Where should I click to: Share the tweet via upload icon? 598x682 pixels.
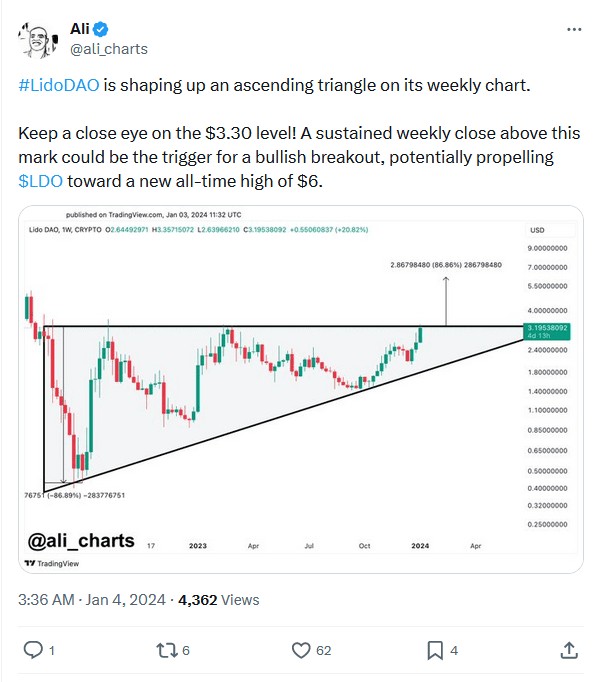569,650
